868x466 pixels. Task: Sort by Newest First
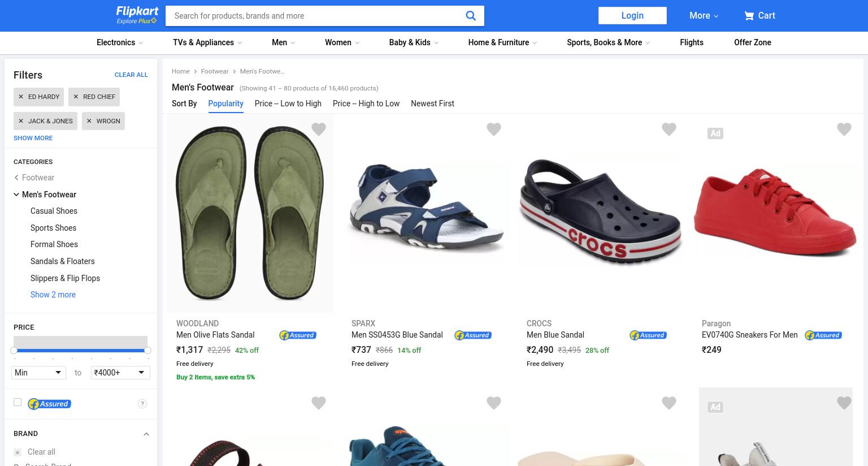[432, 103]
